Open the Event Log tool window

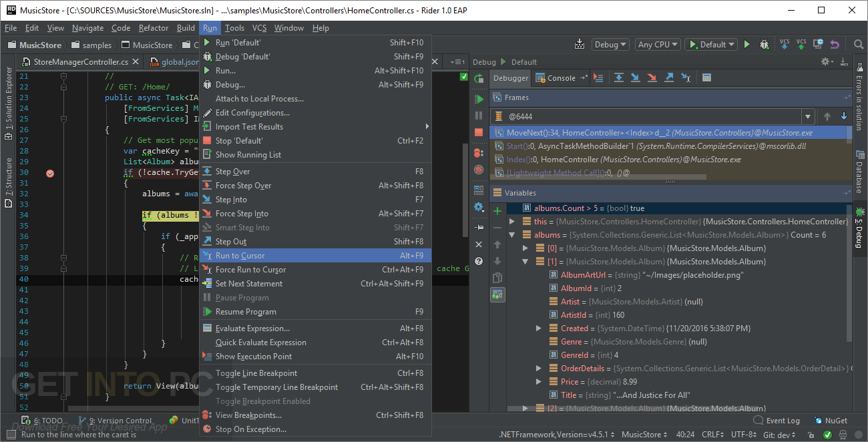click(x=777, y=421)
